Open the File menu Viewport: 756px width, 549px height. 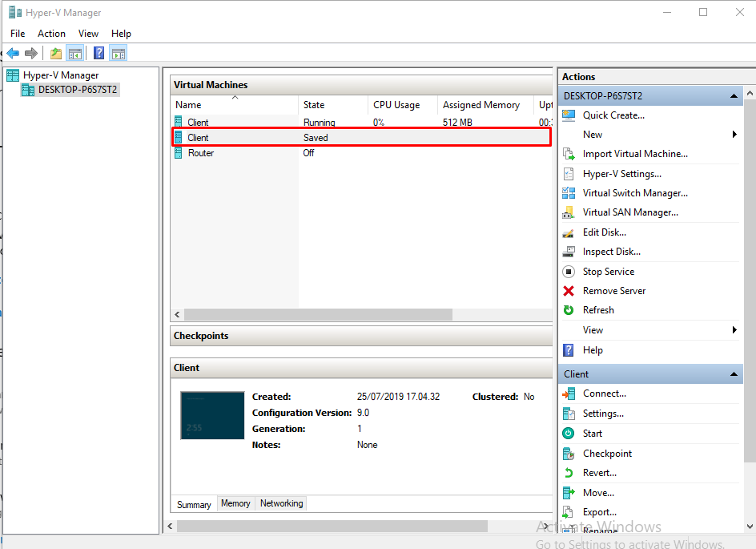(x=18, y=34)
